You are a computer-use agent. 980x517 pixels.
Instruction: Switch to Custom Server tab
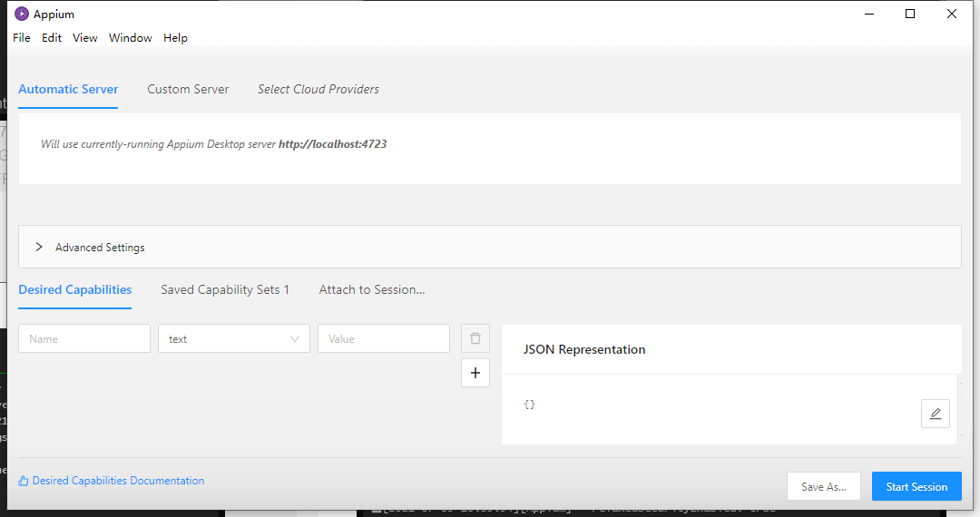tap(188, 89)
